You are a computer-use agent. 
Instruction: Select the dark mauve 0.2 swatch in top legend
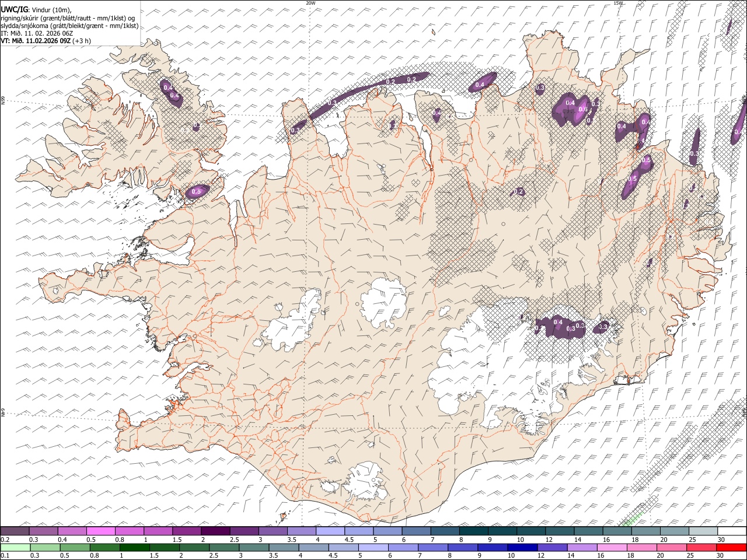[x=15, y=531]
